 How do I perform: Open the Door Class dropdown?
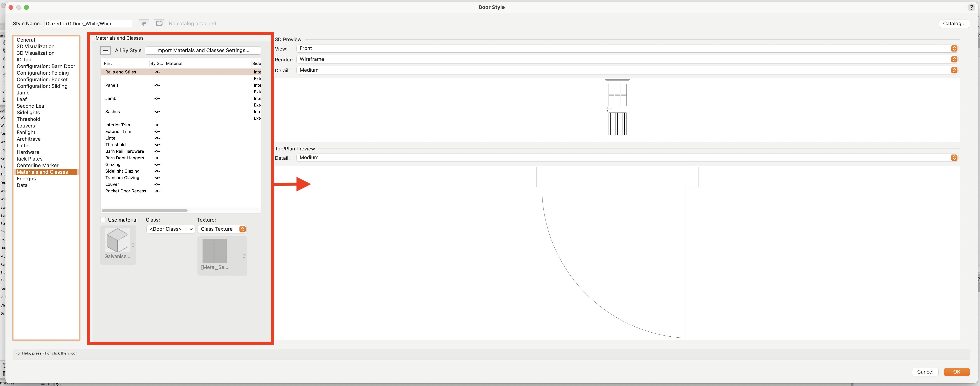(170, 229)
